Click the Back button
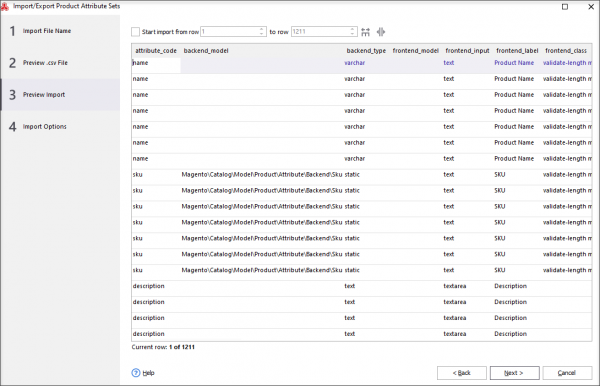 [x=462, y=373]
